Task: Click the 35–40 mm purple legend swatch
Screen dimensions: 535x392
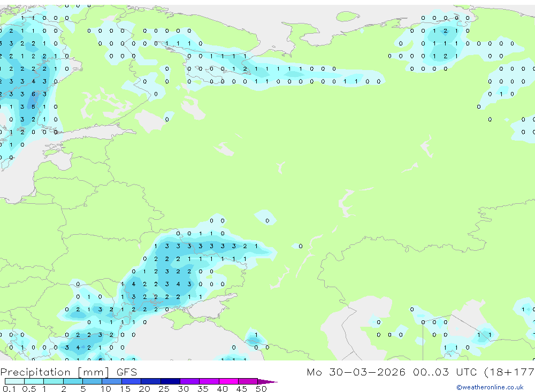Action: click(x=209, y=381)
